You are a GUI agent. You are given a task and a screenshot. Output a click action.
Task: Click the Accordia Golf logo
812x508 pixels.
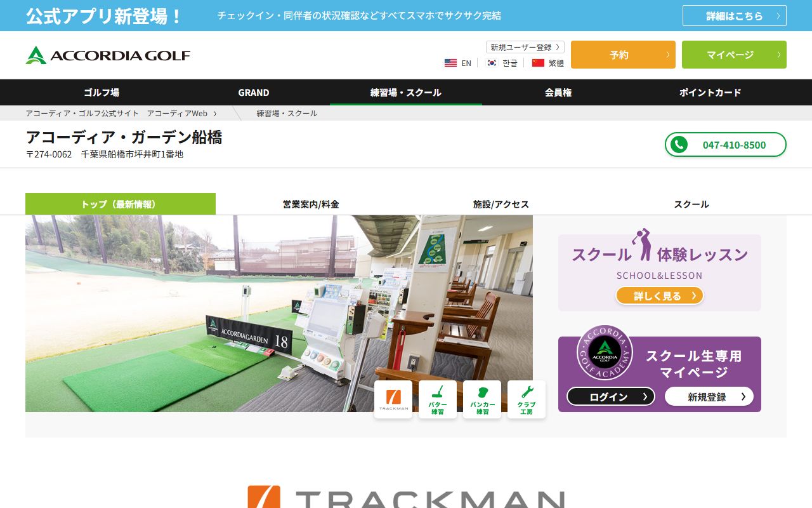108,55
